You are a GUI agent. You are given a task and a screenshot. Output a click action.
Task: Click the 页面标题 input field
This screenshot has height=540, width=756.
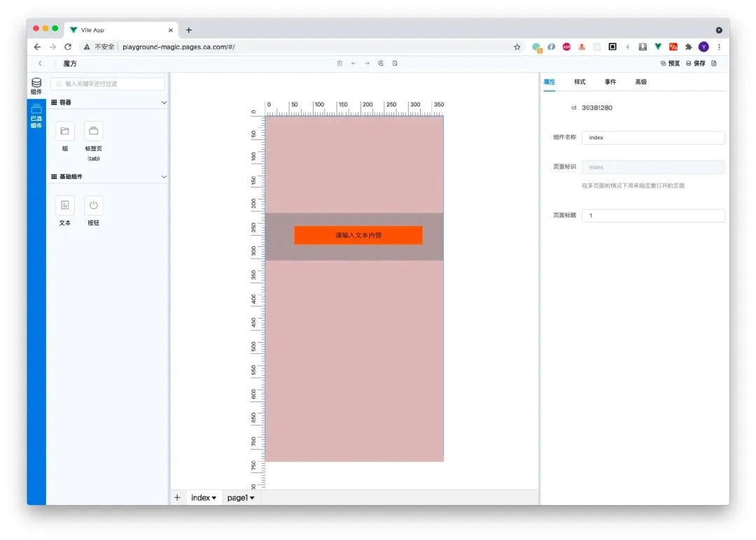point(653,216)
